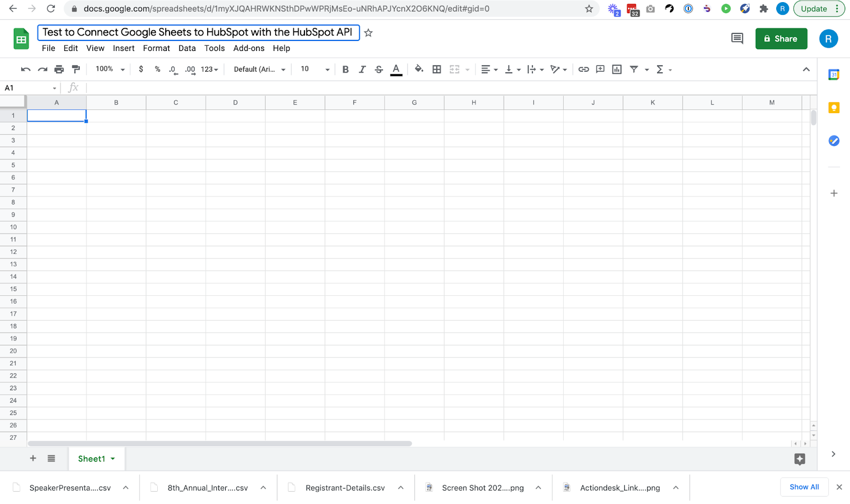Screen dimensions: 850x504
Task: Open the All Sheets list icon
Action: pos(51,458)
